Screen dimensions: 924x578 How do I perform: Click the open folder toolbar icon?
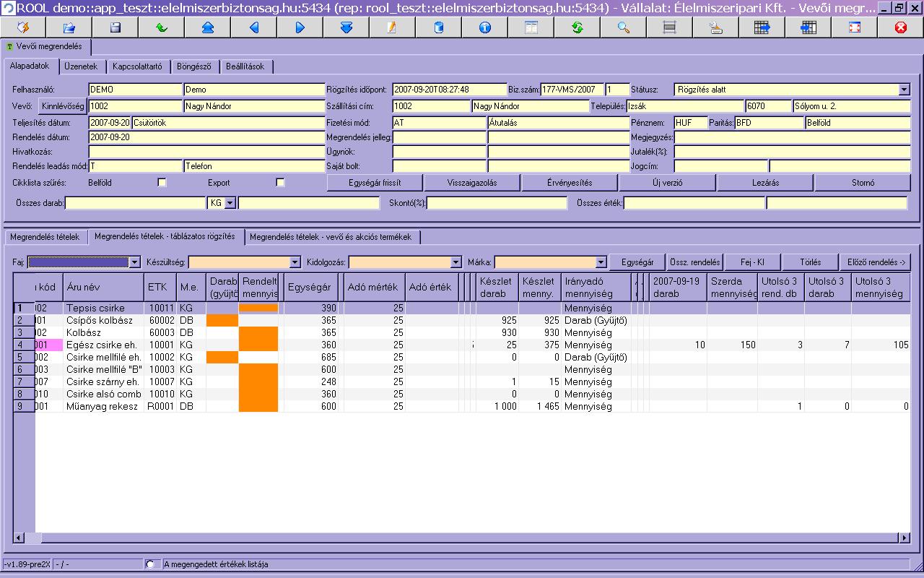(69, 27)
